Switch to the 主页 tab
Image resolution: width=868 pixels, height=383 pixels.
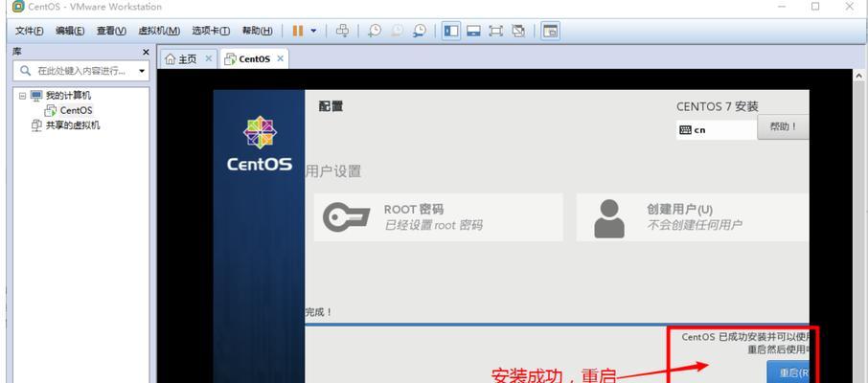187,58
